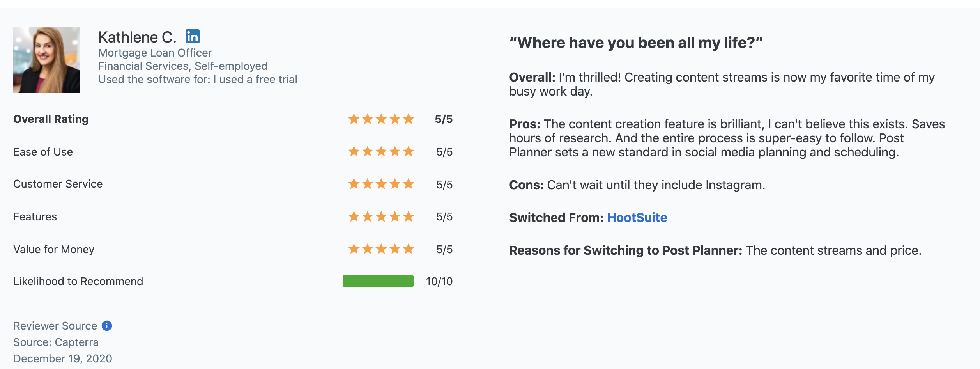Click the 10/10 recommendation score
Screen dimensions: 980x369
tap(439, 281)
